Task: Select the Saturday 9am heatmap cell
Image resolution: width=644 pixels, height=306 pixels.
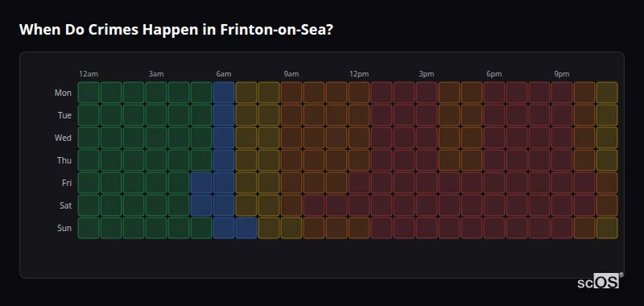Action: (291, 205)
